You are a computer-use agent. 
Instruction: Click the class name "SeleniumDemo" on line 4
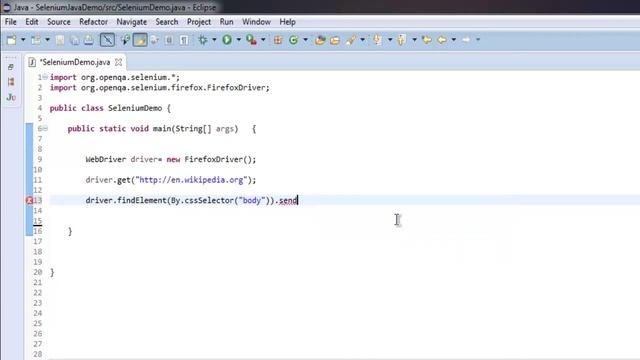[x=135, y=108]
